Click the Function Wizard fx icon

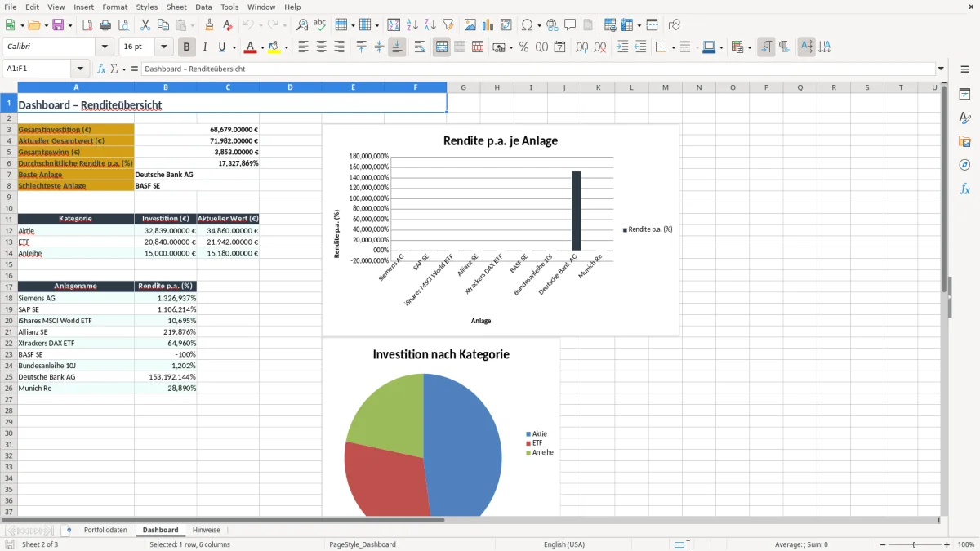[x=102, y=69]
